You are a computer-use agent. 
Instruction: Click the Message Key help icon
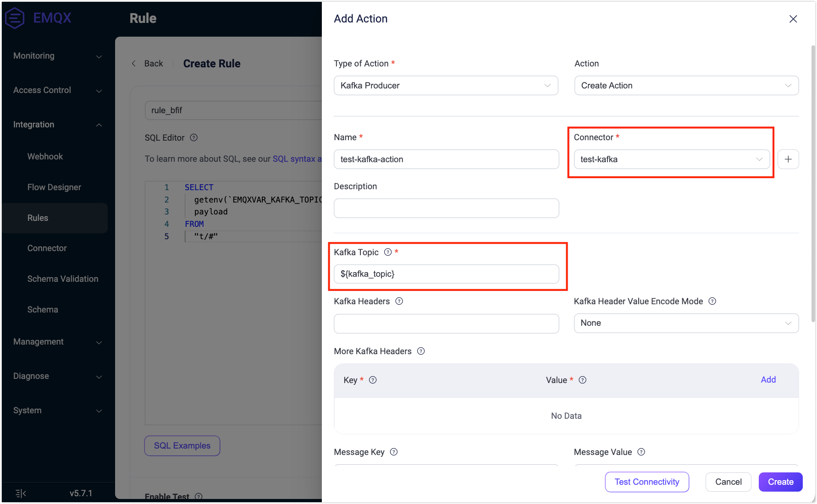tap(393, 452)
